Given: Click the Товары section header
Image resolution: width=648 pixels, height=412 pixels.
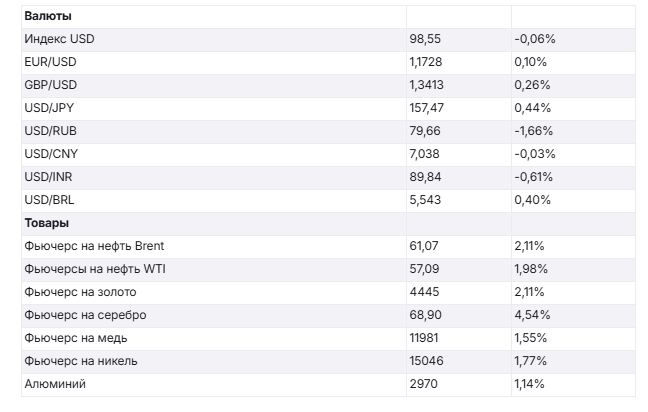Looking at the screenshot, I should (46, 223).
